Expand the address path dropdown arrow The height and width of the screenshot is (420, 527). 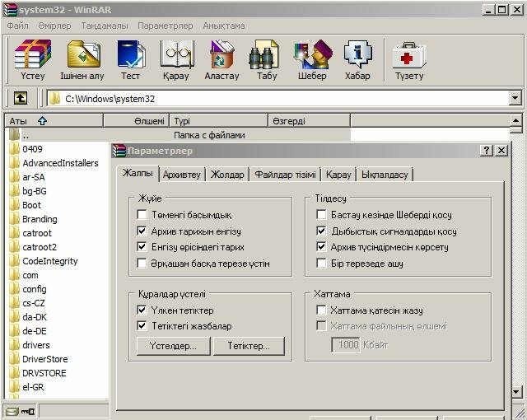515,99
